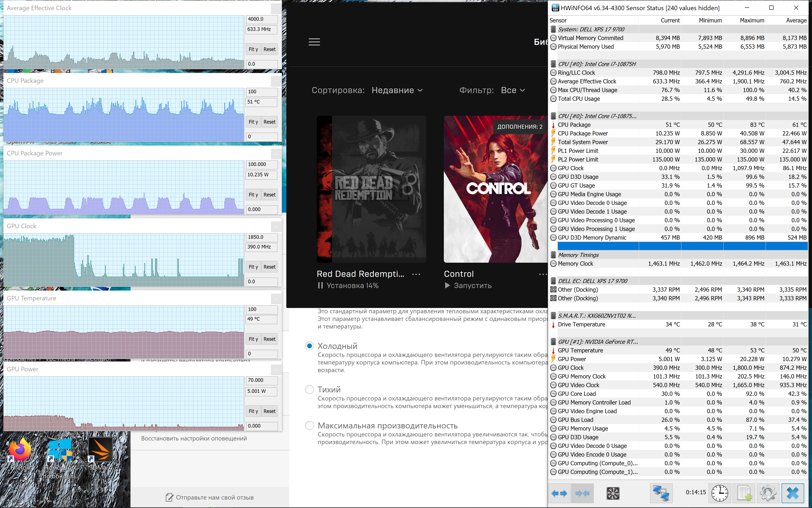Click lightning icon beside GPU Power row

click(x=553, y=359)
